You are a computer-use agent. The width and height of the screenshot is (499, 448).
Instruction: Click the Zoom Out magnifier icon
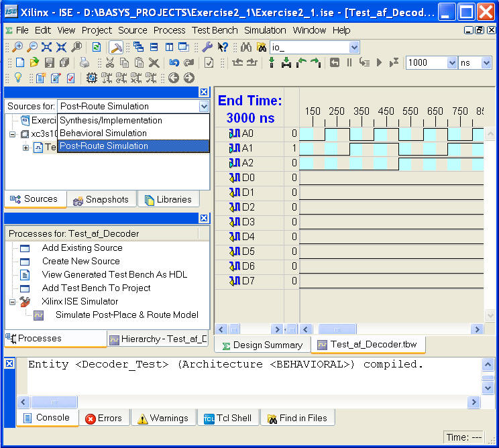(32, 47)
